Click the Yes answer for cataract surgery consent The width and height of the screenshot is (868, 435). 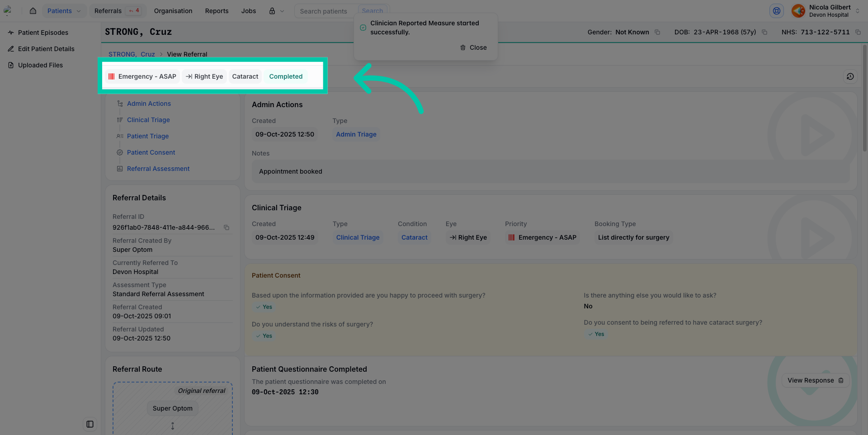596,334
